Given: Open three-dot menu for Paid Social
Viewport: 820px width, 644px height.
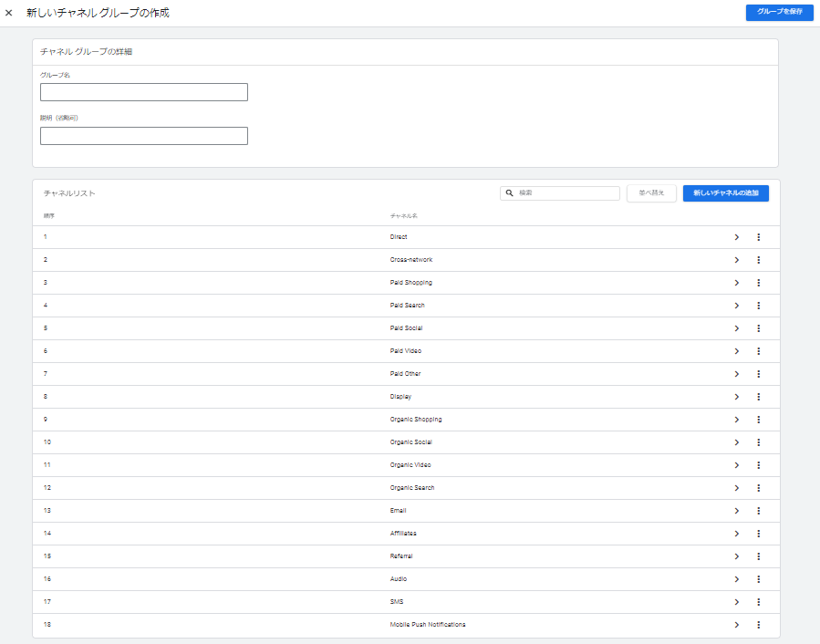Looking at the screenshot, I should [758, 328].
